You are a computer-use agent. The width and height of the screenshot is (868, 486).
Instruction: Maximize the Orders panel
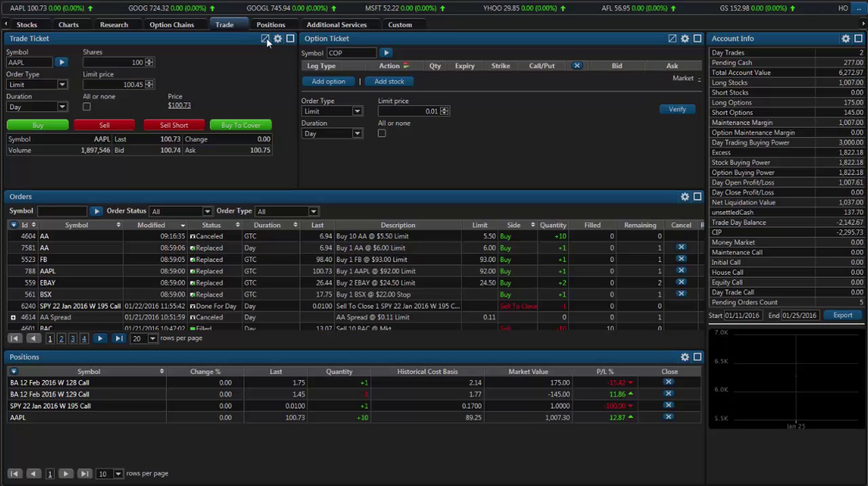click(697, 197)
